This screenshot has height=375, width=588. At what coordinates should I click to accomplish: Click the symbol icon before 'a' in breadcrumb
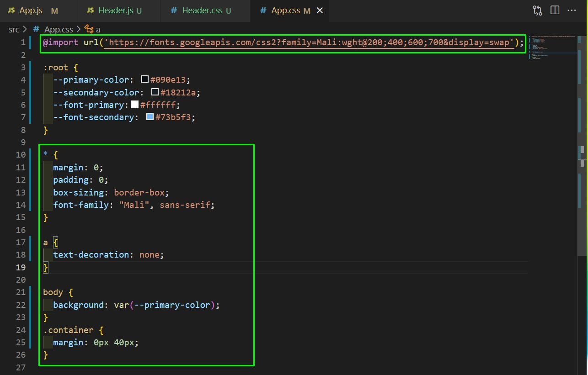[89, 29]
